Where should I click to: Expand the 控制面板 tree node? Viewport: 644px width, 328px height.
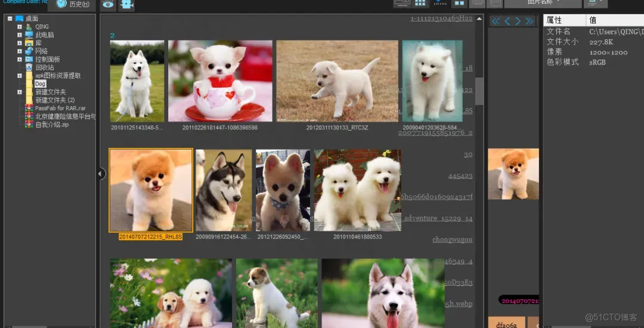pos(20,60)
